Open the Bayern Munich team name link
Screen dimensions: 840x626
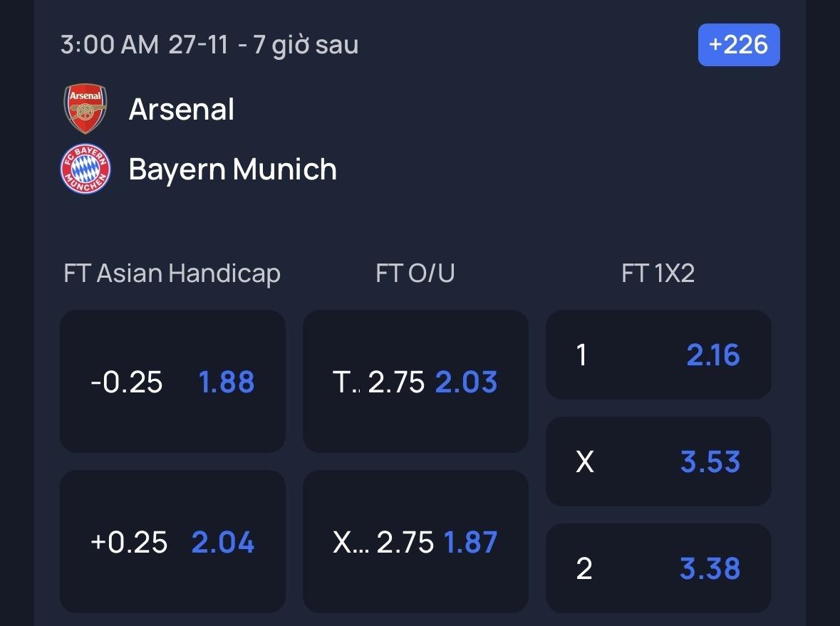click(x=232, y=169)
